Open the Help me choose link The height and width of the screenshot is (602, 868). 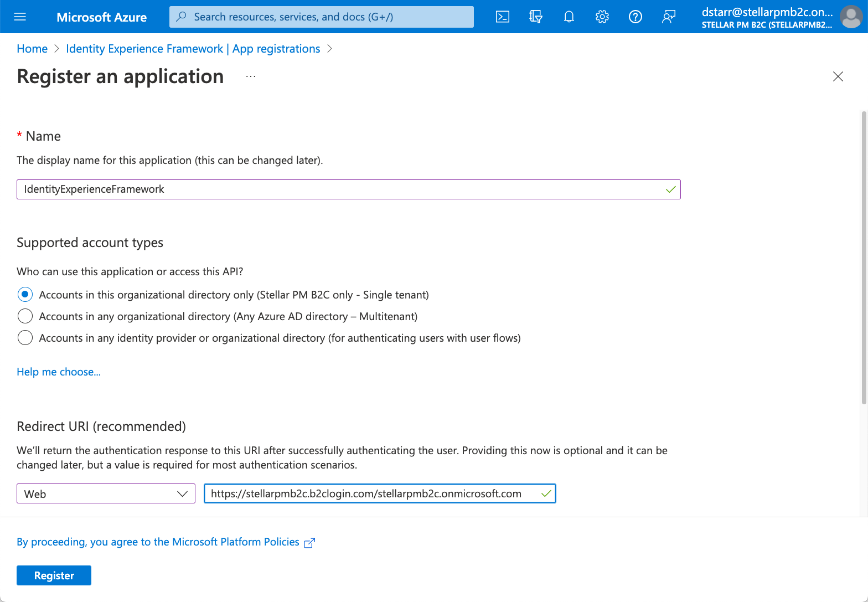(x=59, y=372)
